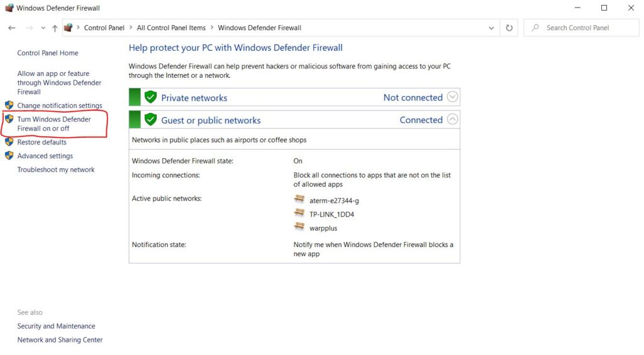
Task: Click the TP-LINK_1DD4 network icon
Action: [x=299, y=213]
